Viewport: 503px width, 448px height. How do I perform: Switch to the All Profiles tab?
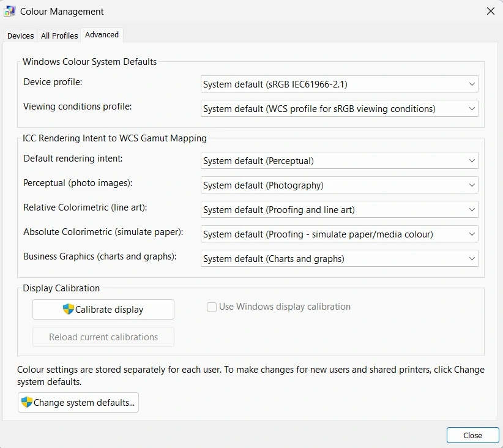click(59, 35)
